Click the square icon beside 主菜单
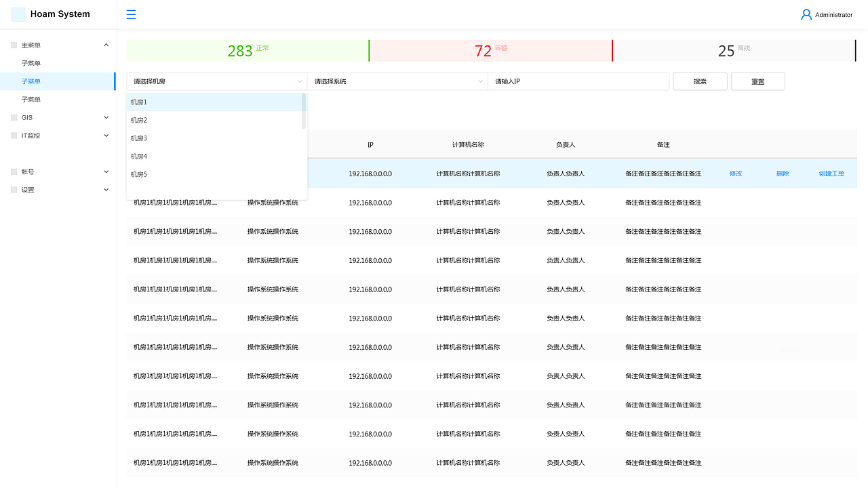The image size is (868, 488). [14, 45]
